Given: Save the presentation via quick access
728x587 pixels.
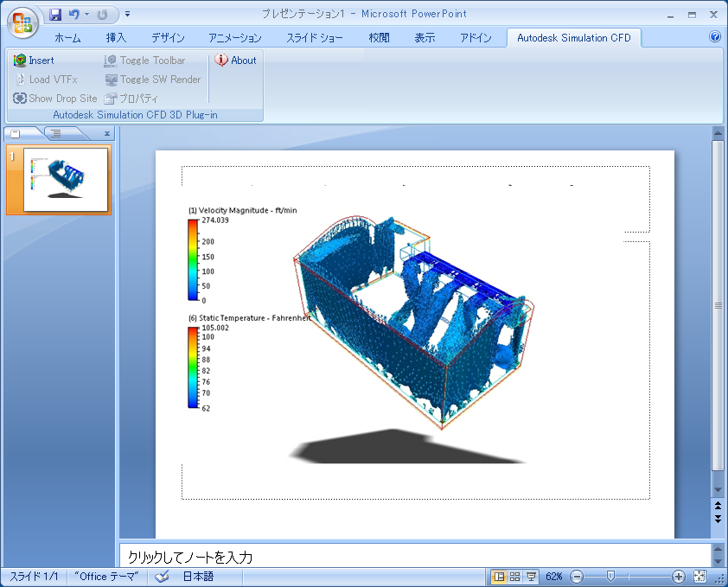Looking at the screenshot, I should (55, 15).
